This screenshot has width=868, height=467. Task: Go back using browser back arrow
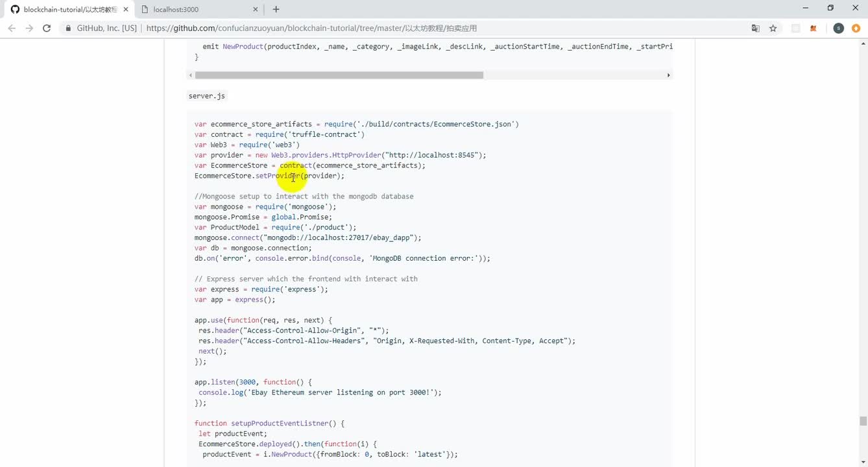point(12,28)
